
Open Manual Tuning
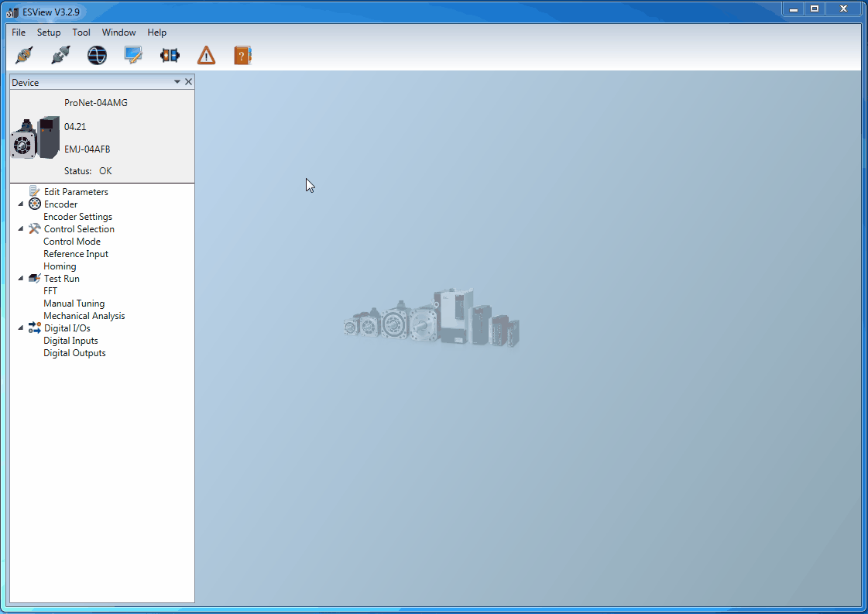pyautogui.click(x=74, y=304)
